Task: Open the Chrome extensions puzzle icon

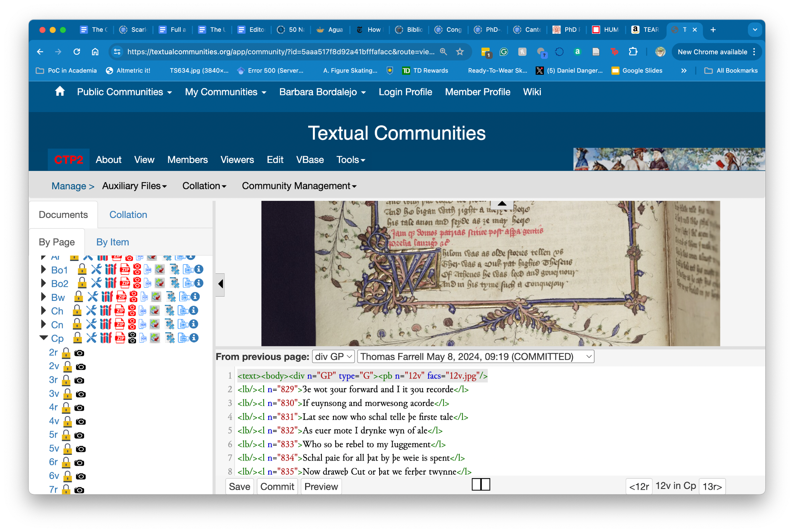Action: [x=633, y=52]
